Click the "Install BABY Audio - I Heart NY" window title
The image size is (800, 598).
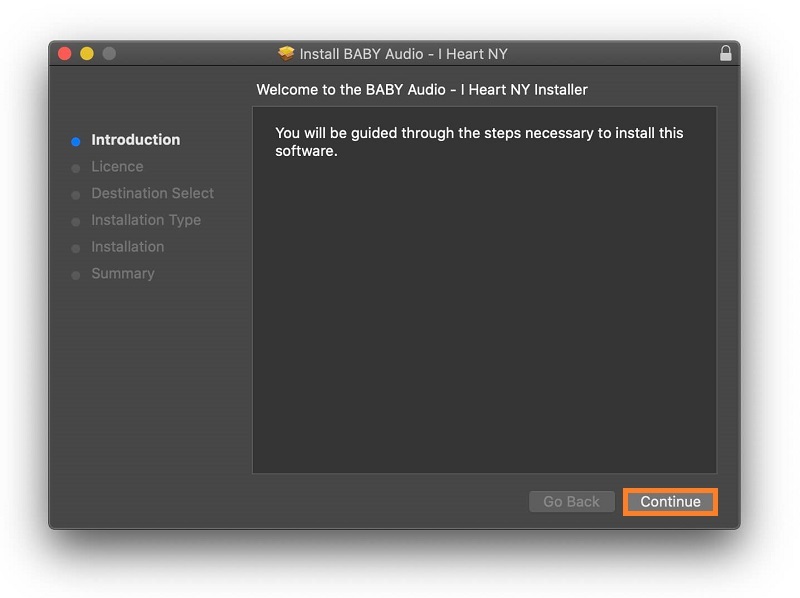pyautogui.click(x=404, y=54)
